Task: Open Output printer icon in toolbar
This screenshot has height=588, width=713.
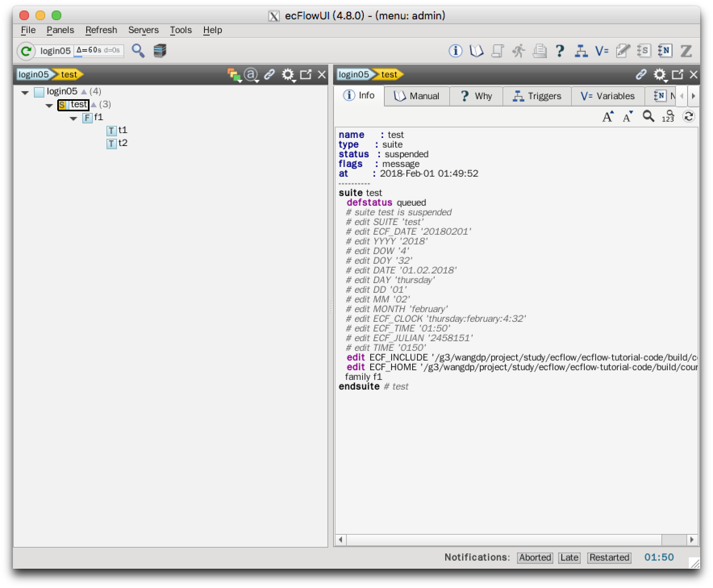Action: (x=540, y=51)
